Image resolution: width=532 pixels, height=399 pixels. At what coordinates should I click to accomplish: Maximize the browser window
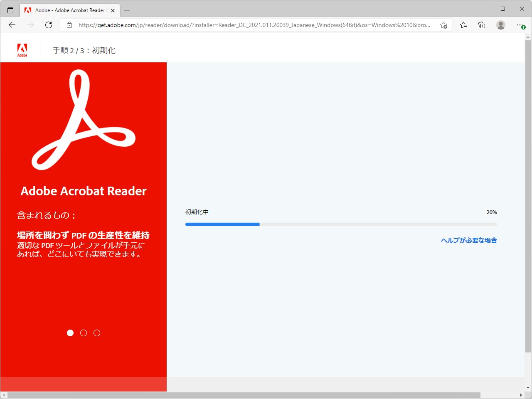tap(503, 9)
